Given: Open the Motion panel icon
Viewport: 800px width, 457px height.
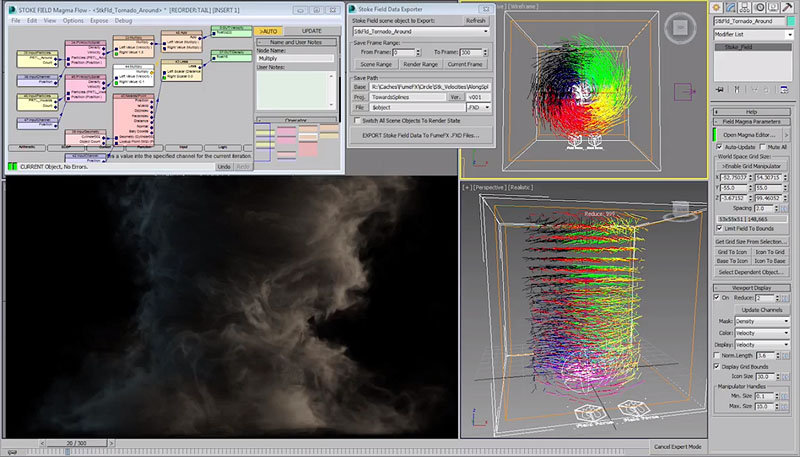Looking at the screenshot, I should click(758, 6).
